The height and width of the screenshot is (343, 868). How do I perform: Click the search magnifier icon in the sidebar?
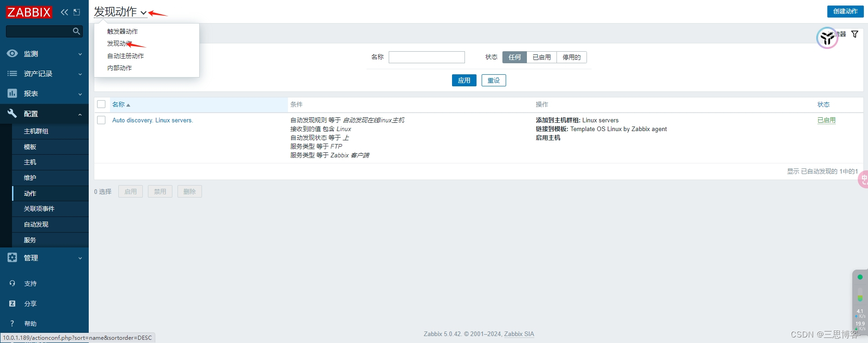click(77, 31)
